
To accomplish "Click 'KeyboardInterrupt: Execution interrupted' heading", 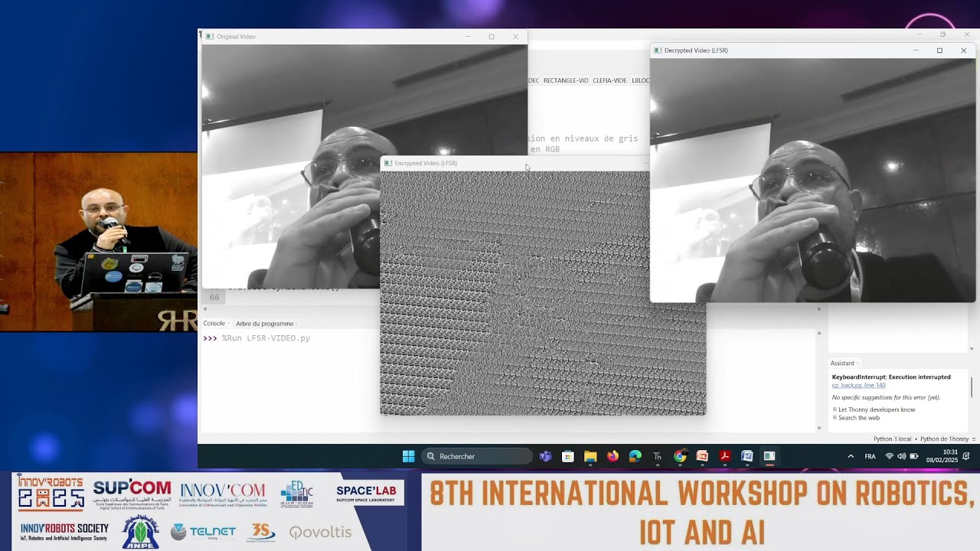I will point(891,377).
